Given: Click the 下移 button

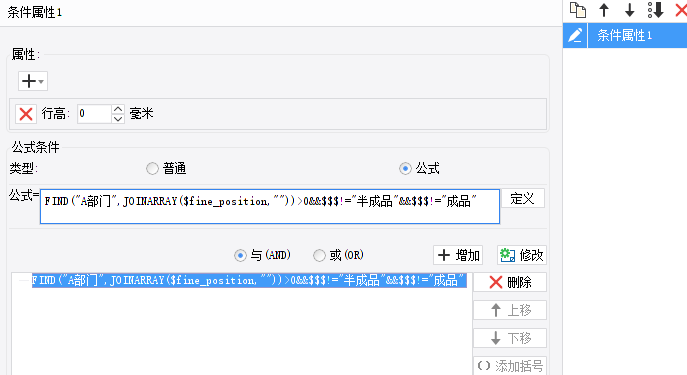Looking at the screenshot, I should (x=510, y=338).
